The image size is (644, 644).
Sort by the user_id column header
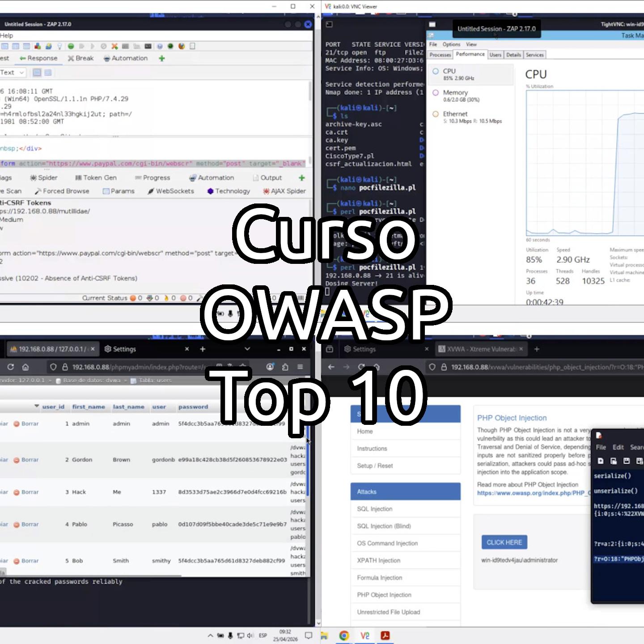[x=53, y=407]
